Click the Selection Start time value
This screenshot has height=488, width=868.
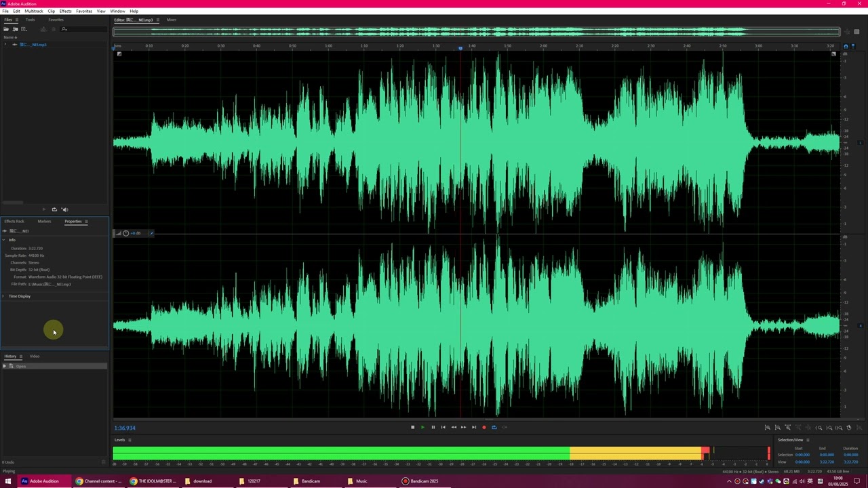click(802, 455)
